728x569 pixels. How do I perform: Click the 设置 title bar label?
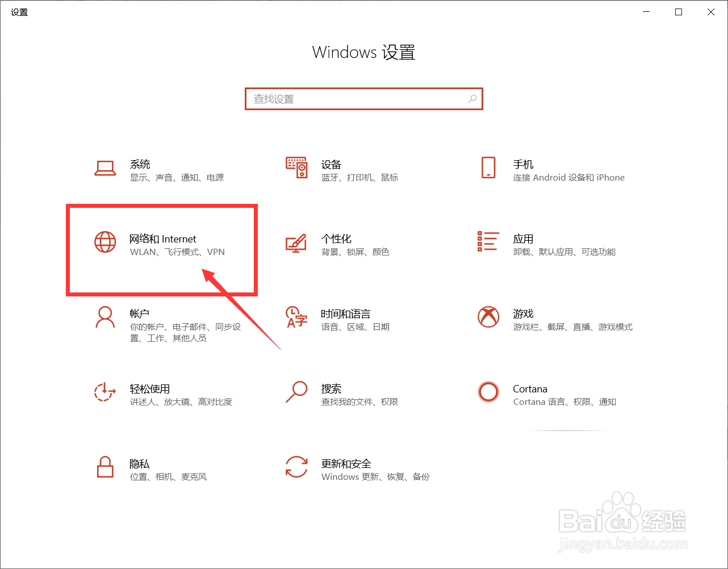(19, 11)
